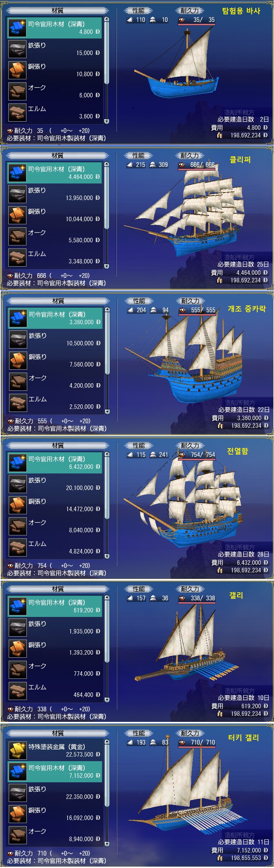274x868 pixels.
Task: Select the エルム row priced 3,600
Action: click(x=55, y=112)
